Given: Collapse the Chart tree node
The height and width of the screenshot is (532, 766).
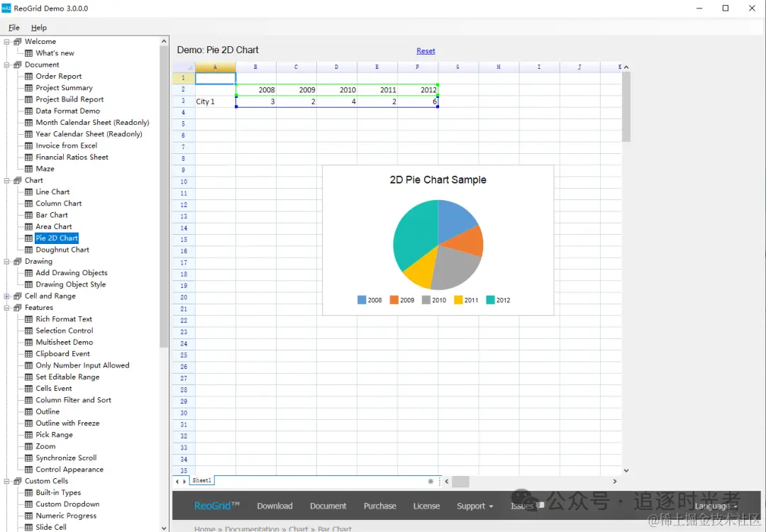Looking at the screenshot, I should tap(7, 180).
